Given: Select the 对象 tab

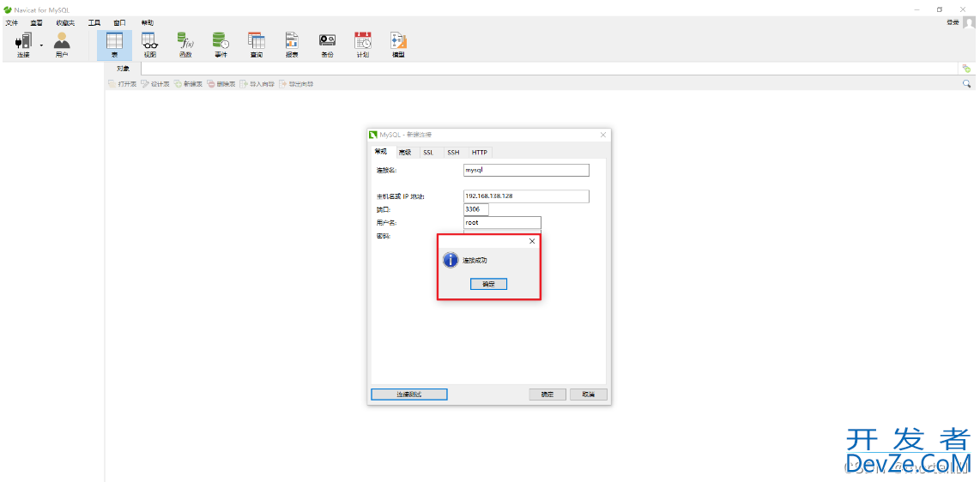Looking at the screenshot, I should pyautogui.click(x=123, y=69).
